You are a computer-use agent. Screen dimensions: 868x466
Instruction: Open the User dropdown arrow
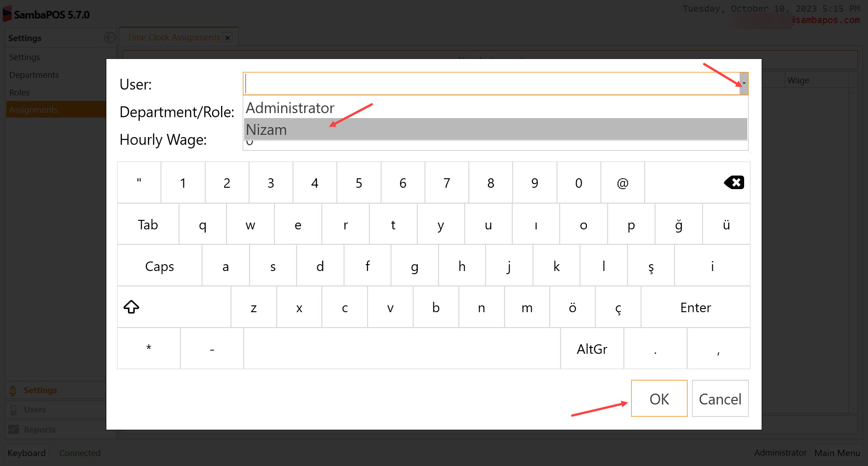point(743,83)
